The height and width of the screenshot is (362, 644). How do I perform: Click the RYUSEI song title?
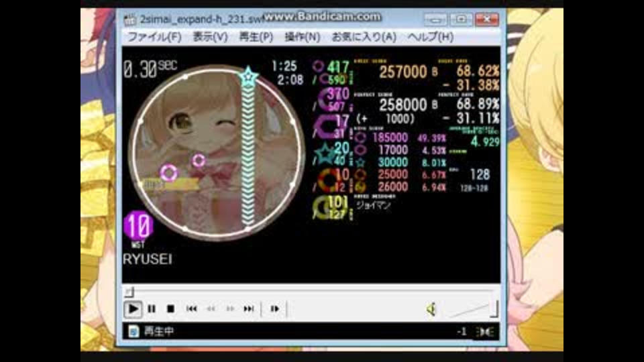point(148,259)
